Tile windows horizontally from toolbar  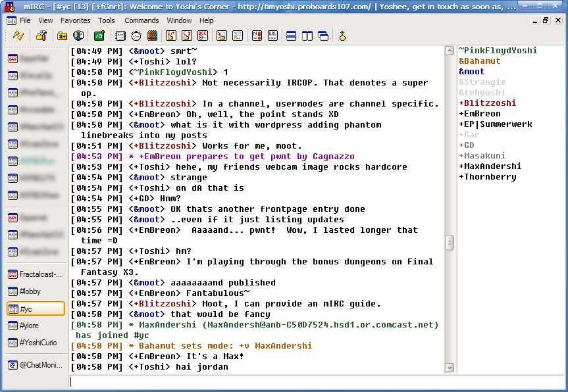click(x=292, y=36)
